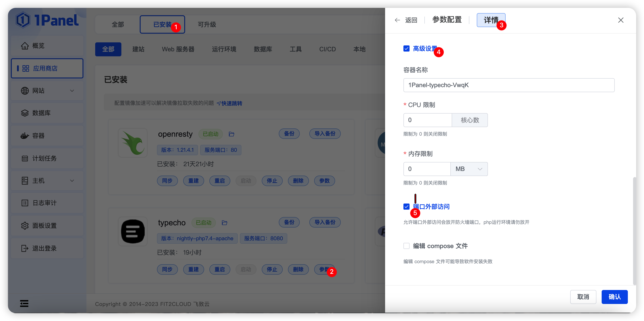This screenshot has width=644, height=321.
Task: Open the 概览 home icon in sidebar
Action: (25, 46)
